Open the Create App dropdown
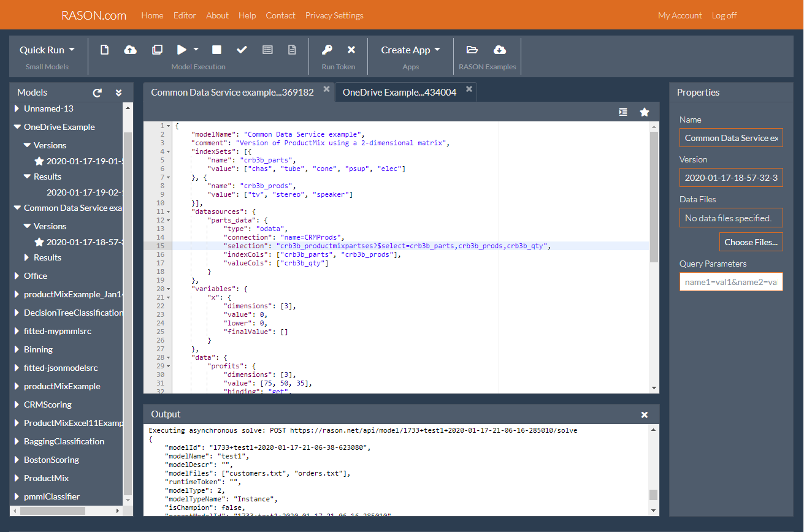804x532 pixels. point(410,50)
